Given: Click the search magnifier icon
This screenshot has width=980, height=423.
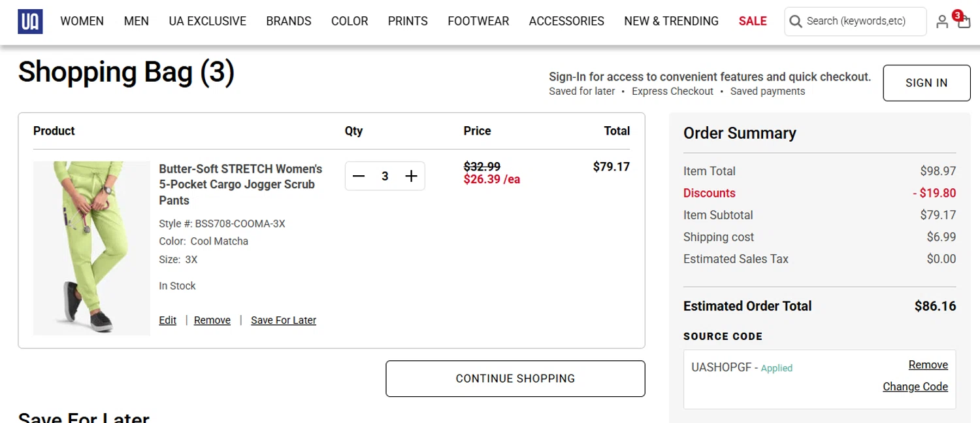Looking at the screenshot, I should (796, 22).
